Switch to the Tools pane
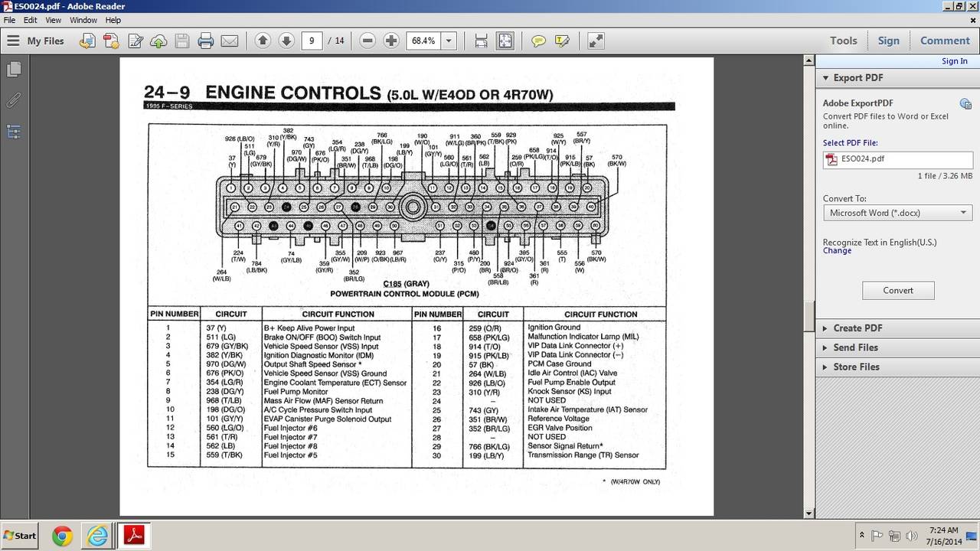The height and width of the screenshot is (551, 980). (x=843, y=41)
